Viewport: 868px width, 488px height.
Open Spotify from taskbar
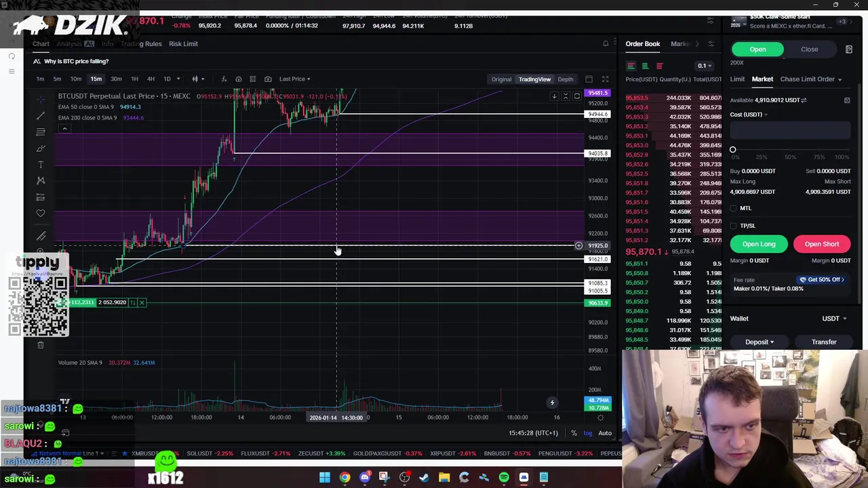(504, 477)
